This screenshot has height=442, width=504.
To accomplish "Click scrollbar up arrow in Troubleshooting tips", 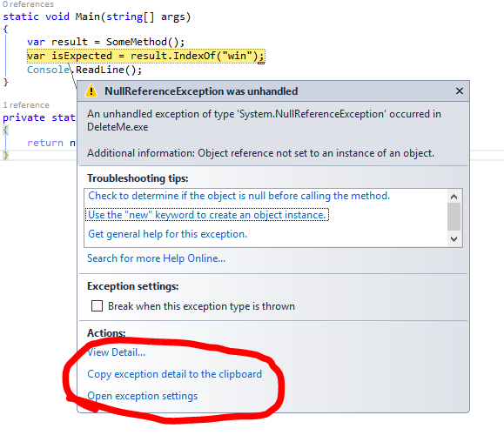I will point(454,197).
